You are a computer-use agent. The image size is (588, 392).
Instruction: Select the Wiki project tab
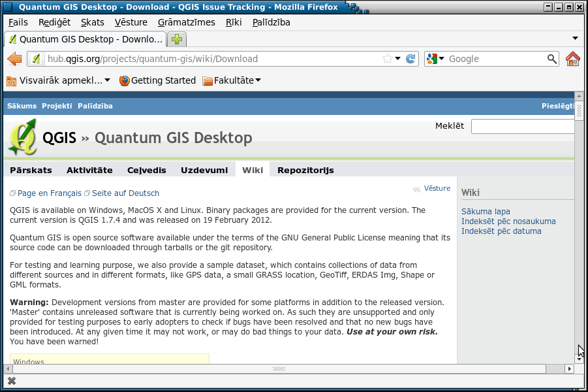pos(253,170)
